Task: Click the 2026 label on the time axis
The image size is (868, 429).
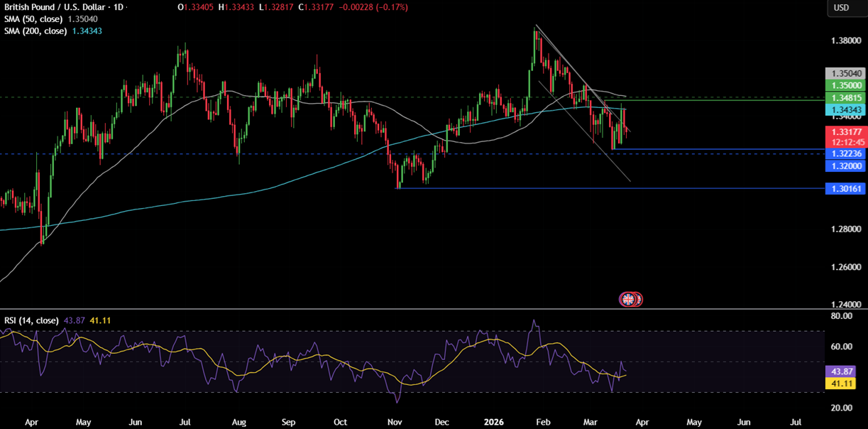Action: (493, 421)
